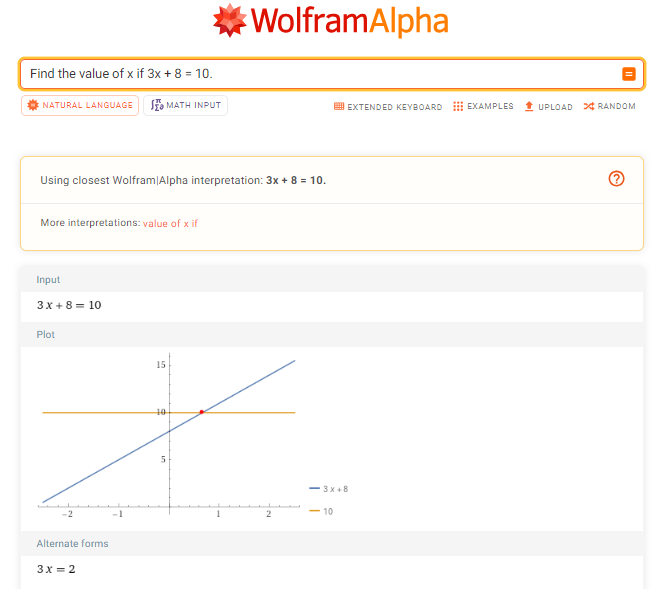Click the Plot section header
The height and width of the screenshot is (589, 660).
(x=46, y=335)
